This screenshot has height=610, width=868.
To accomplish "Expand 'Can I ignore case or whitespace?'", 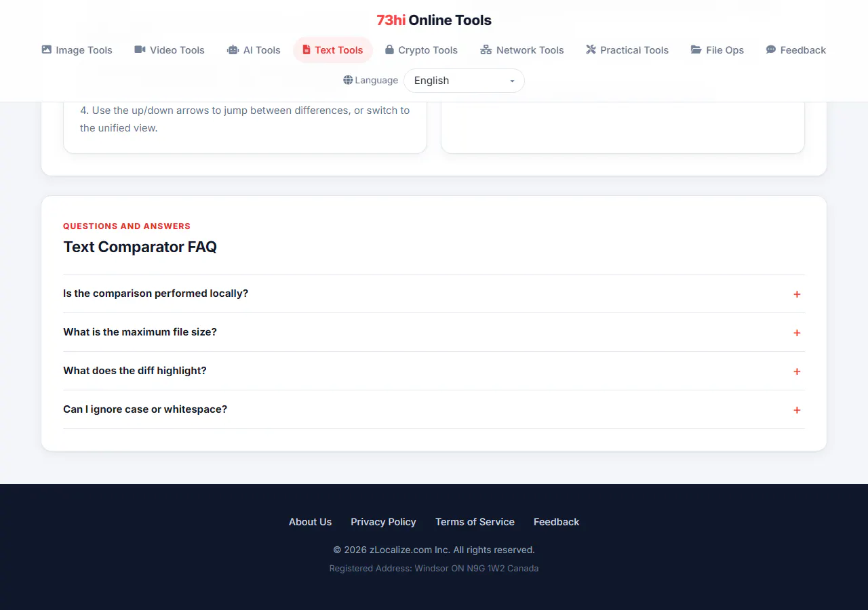I will (434, 409).
